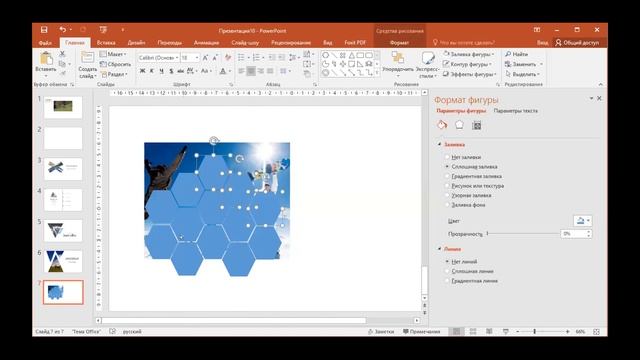
Task: Open the File (Файл) tab
Action: (x=45, y=42)
